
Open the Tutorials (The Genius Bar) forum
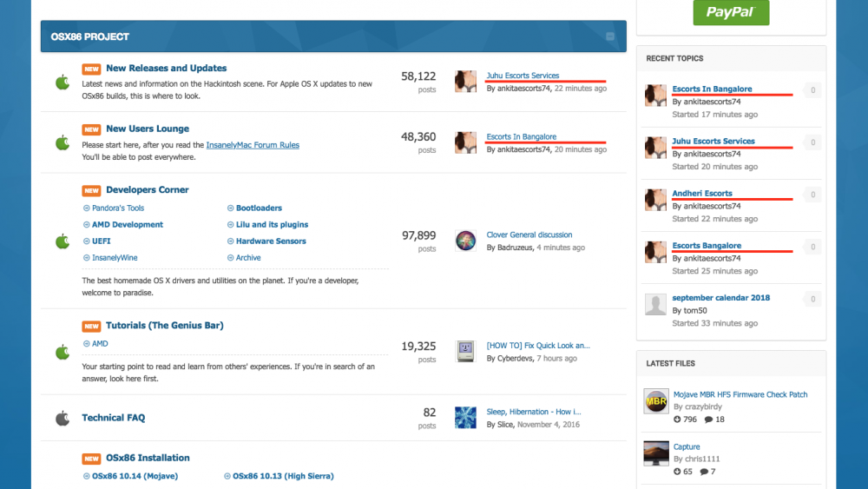164,325
